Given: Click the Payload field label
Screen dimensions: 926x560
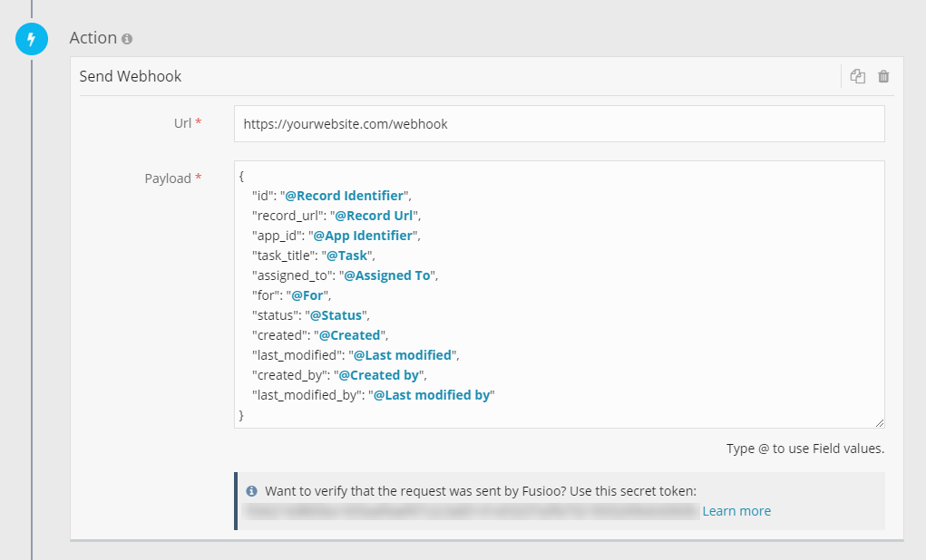Looking at the screenshot, I should (168, 179).
